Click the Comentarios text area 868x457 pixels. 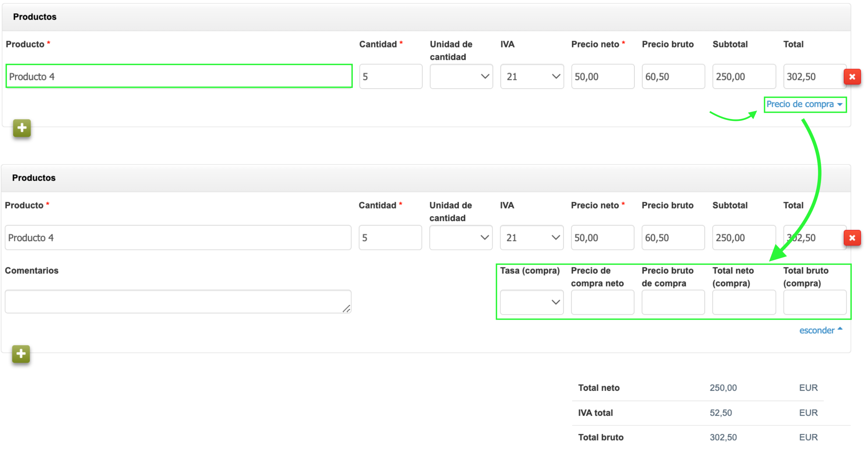[x=177, y=302]
